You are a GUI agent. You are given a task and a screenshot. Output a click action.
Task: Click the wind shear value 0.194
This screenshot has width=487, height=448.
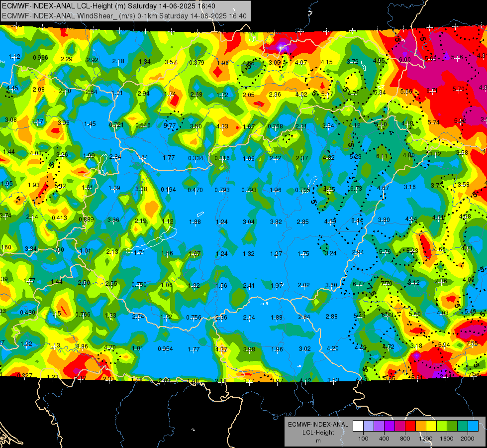pyautogui.click(x=168, y=190)
